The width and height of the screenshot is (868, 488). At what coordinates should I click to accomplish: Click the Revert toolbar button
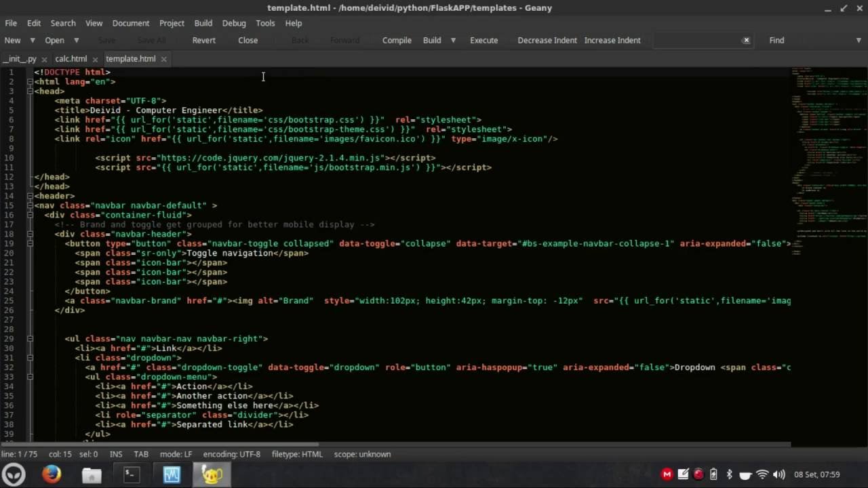click(x=204, y=40)
